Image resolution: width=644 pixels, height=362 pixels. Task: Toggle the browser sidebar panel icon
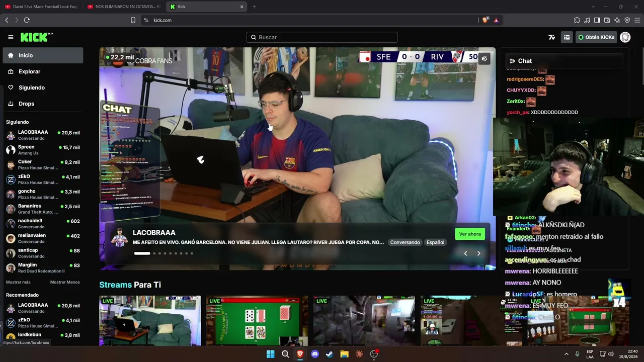tap(597, 20)
